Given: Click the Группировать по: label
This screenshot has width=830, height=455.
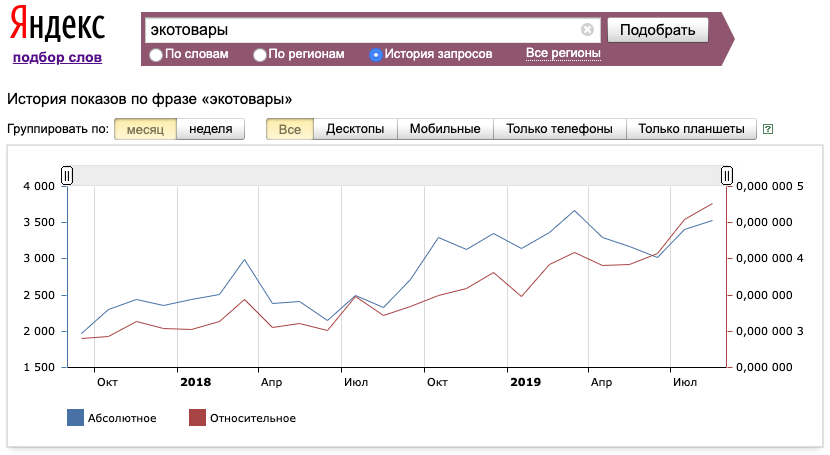Looking at the screenshot, I should point(58,129).
